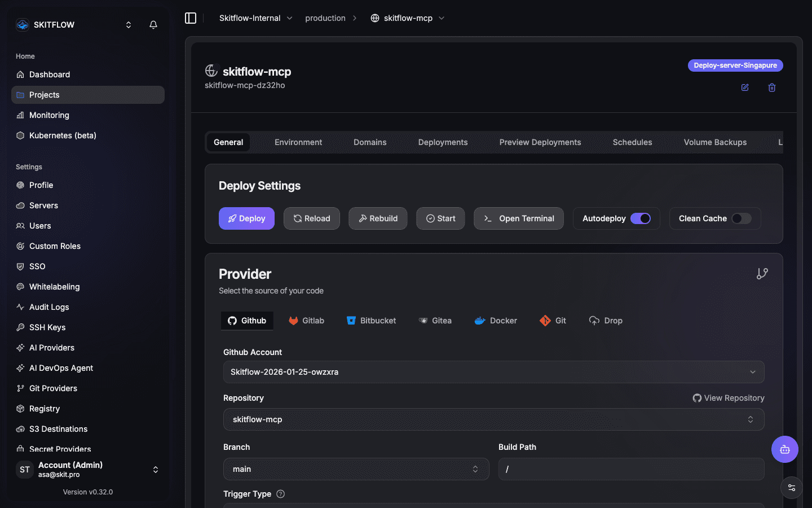Click the Open Terminal button
The height and width of the screenshot is (508, 812).
(x=519, y=218)
